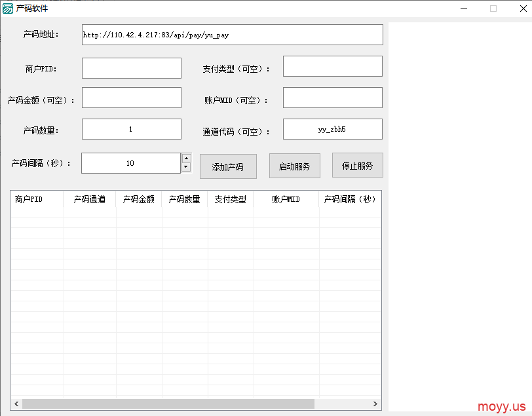Select the 支付类型 input field
Image resolution: width=532 pixels, height=416 pixels.
point(332,66)
